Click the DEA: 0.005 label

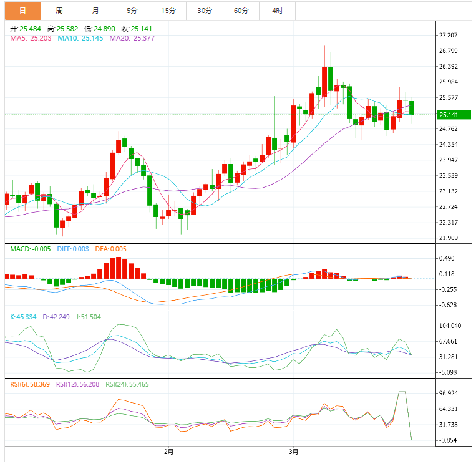(110, 249)
